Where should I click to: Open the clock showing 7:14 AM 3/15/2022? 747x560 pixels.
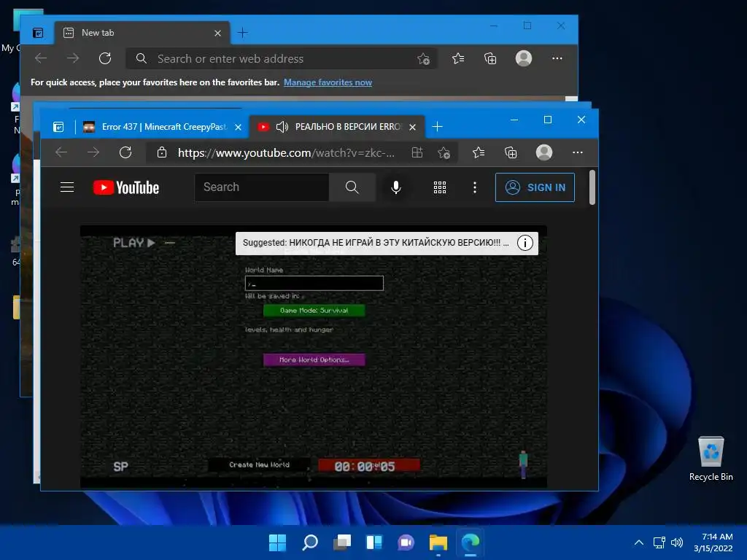(713, 542)
